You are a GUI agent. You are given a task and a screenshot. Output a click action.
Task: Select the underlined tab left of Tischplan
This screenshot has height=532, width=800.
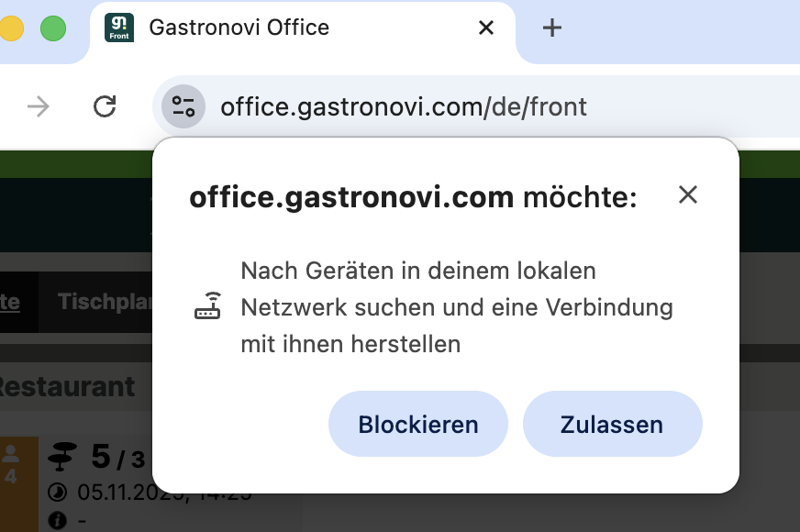tap(11, 301)
